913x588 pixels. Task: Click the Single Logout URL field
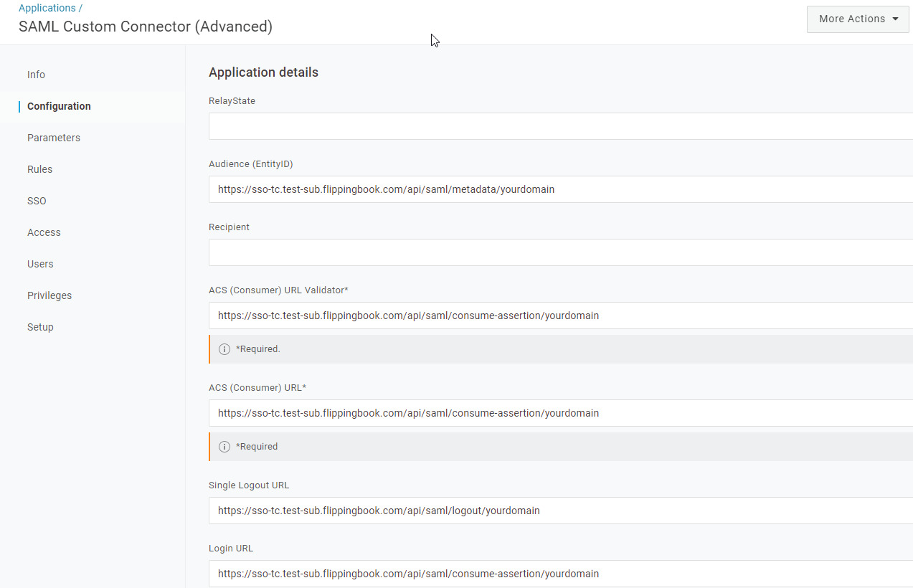click(559, 511)
